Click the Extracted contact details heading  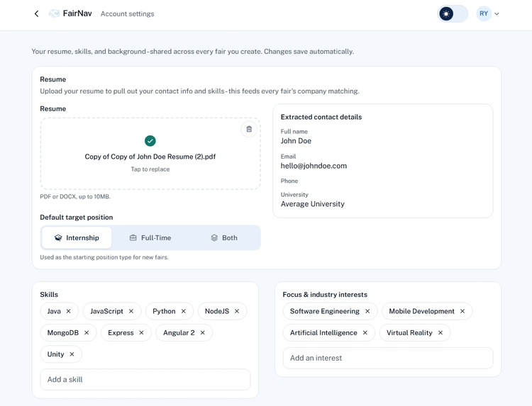click(x=321, y=117)
